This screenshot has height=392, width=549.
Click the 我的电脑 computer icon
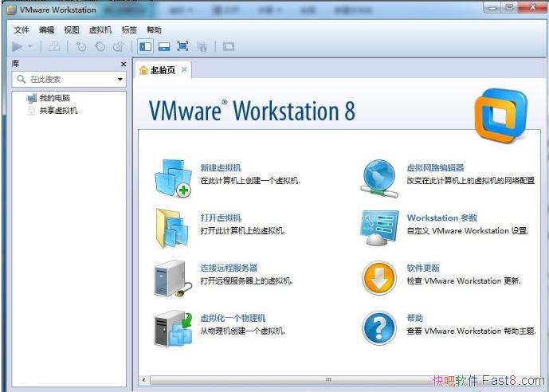(32, 98)
